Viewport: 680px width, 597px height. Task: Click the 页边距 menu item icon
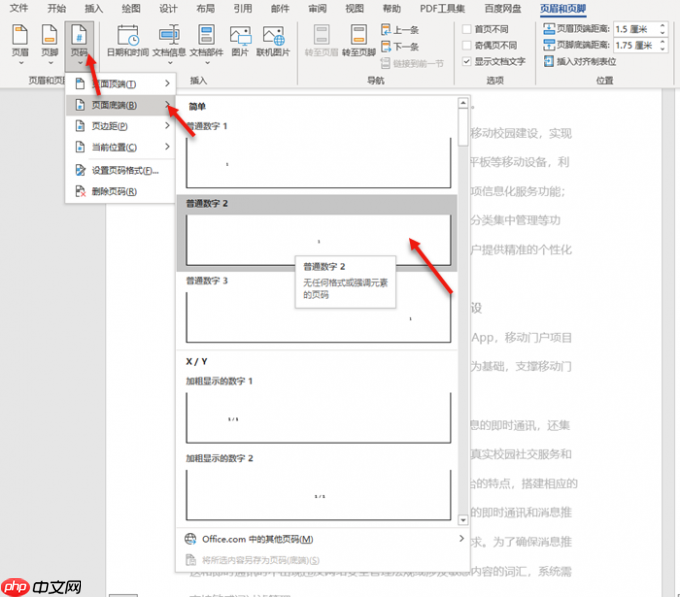point(80,126)
